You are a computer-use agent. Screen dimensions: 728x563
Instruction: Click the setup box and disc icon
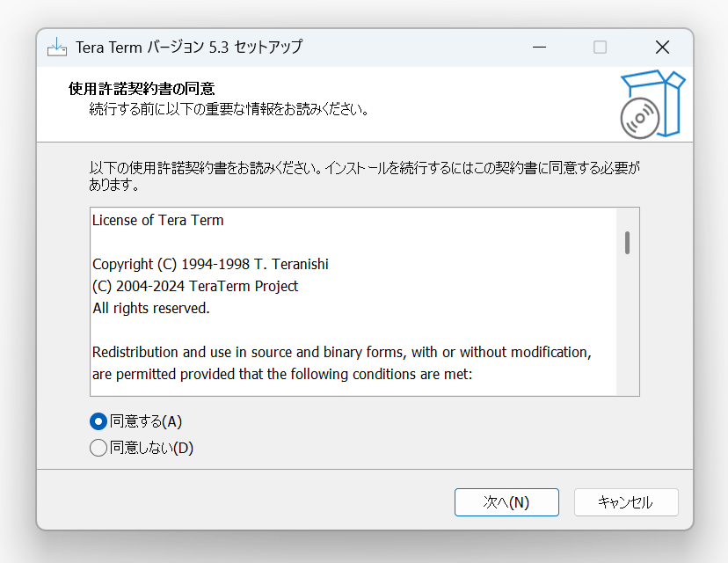click(x=652, y=104)
